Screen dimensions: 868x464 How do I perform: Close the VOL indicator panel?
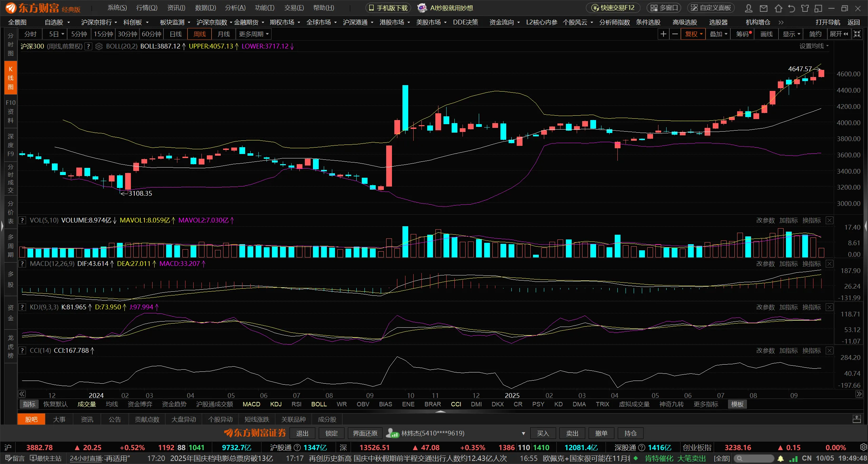tap(829, 220)
